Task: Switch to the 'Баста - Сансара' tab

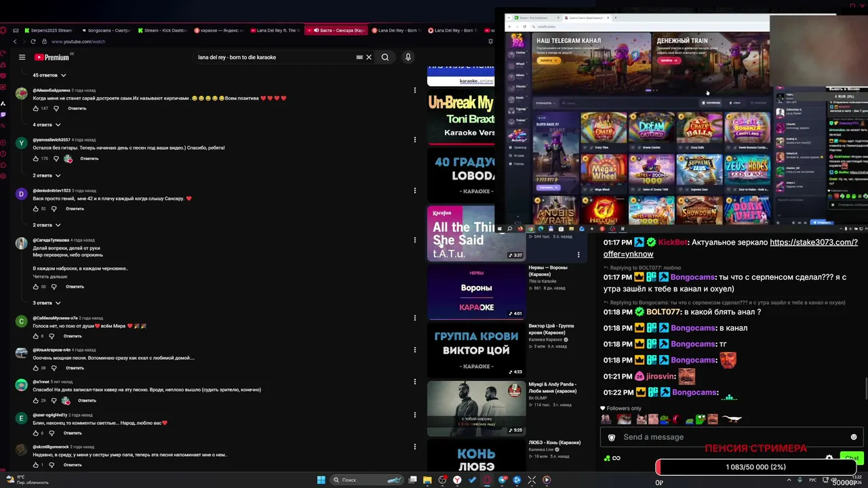Action: point(336,30)
